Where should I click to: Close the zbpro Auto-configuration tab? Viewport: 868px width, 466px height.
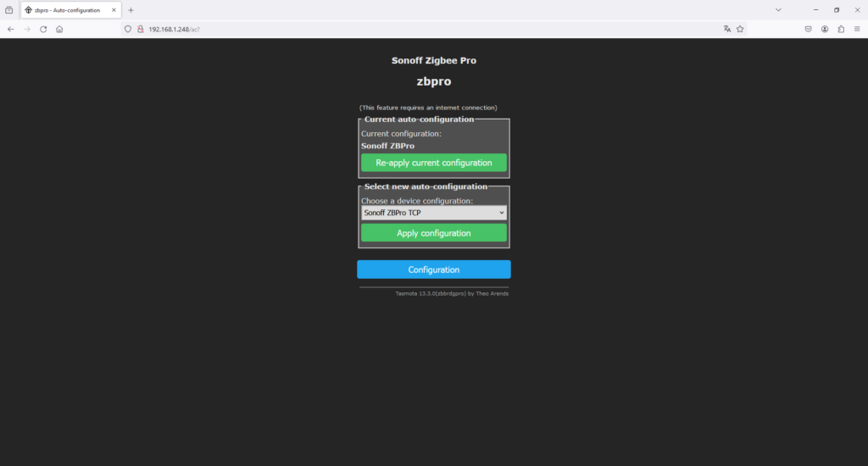[114, 10]
